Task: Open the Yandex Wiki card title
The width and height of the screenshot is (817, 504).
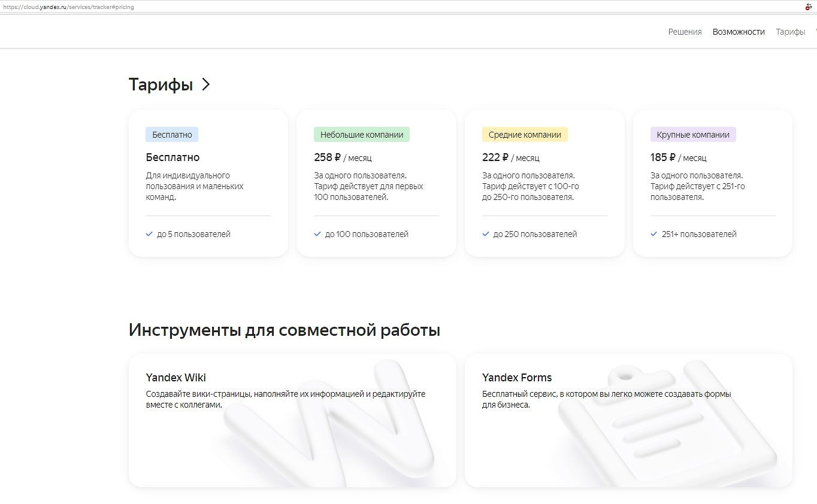Action: click(175, 378)
